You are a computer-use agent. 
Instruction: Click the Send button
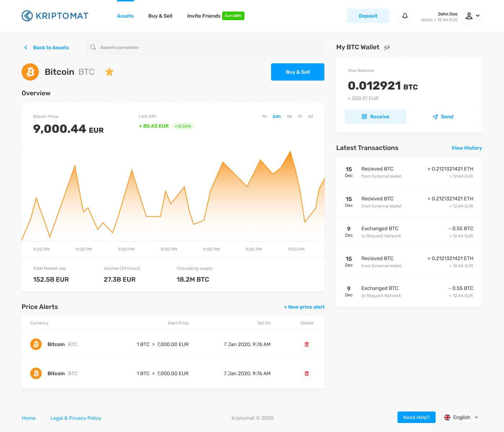coord(443,117)
